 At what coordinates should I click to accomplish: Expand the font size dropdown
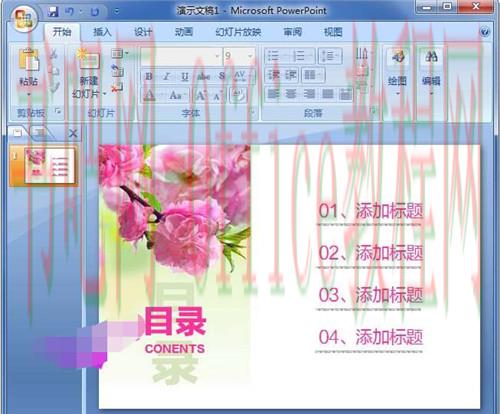pyautogui.click(x=250, y=56)
